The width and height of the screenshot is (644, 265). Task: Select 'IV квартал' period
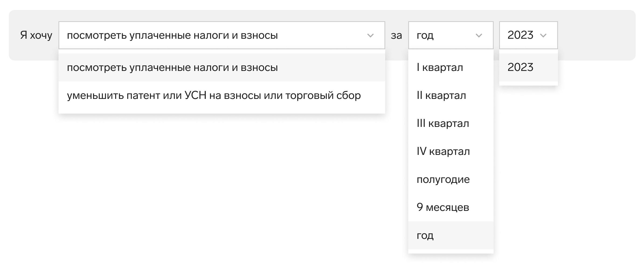pos(451,151)
